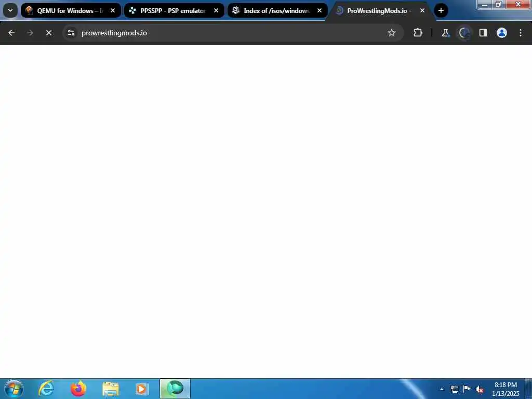The width and height of the screenshot is (532, 399).
Task: Click the Show desktop strip
Action: (528, 389)
